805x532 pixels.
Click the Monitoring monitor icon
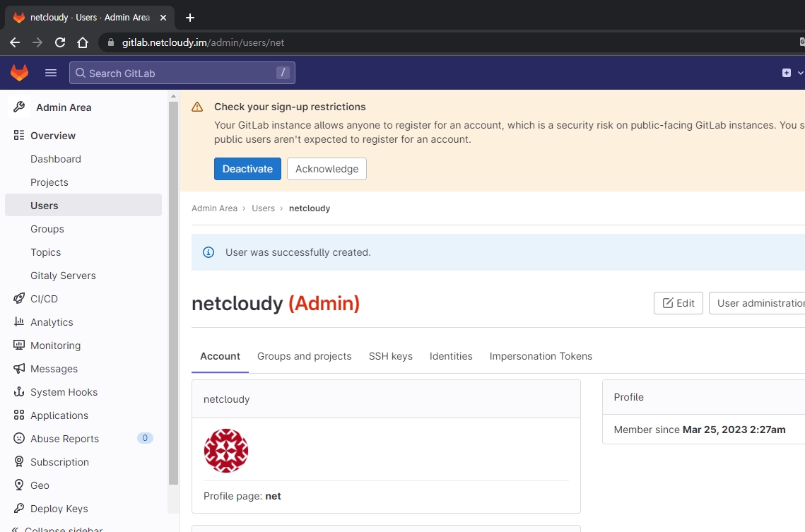(19, 345)
